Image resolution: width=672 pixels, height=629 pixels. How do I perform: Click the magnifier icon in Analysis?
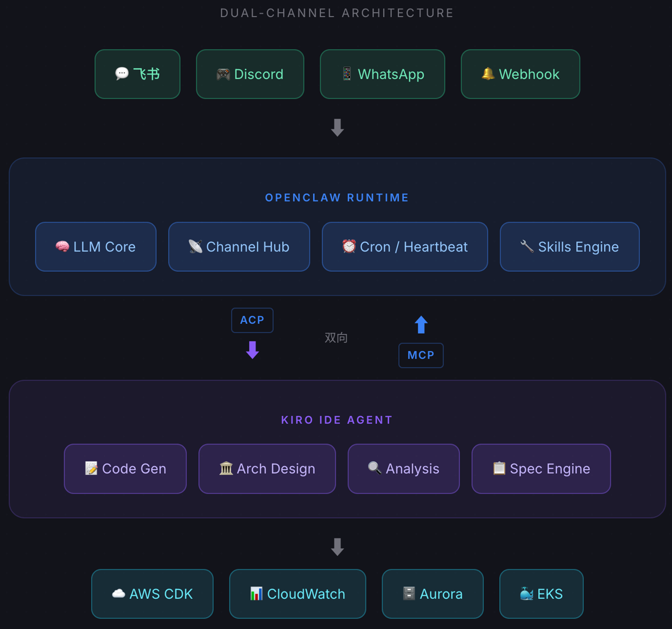point(374,468)
